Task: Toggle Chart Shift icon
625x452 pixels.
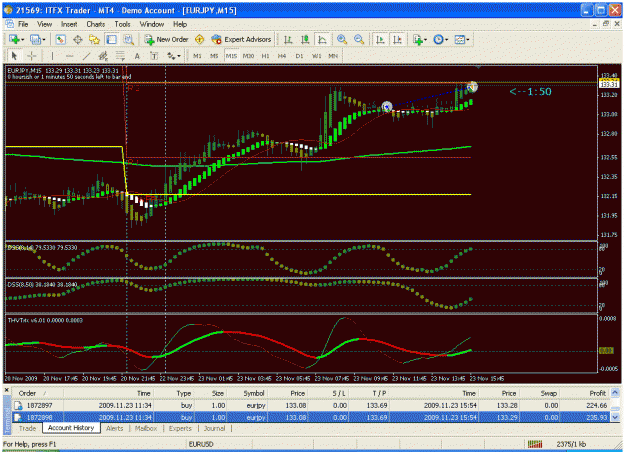Action: click(397, 39)
